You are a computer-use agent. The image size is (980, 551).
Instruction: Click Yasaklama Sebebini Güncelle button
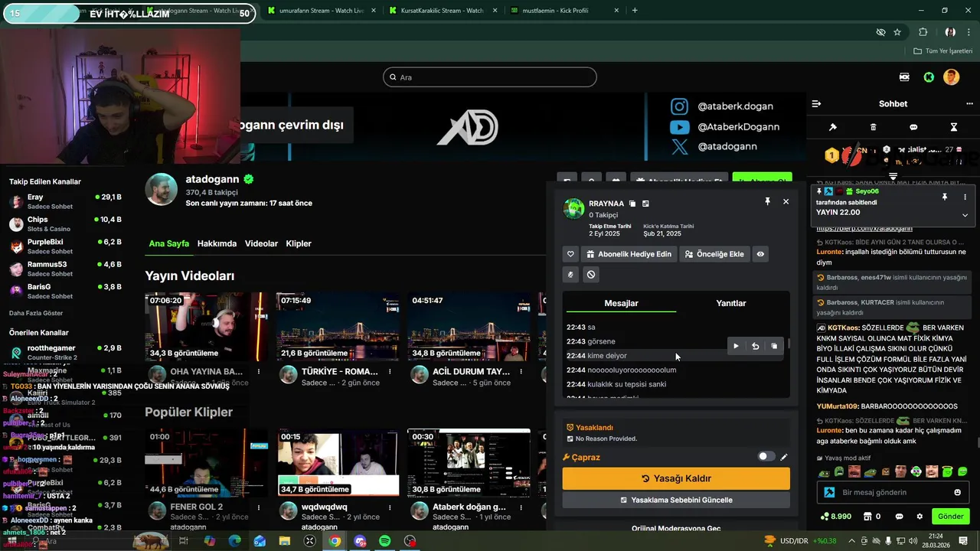coord(676,500)
